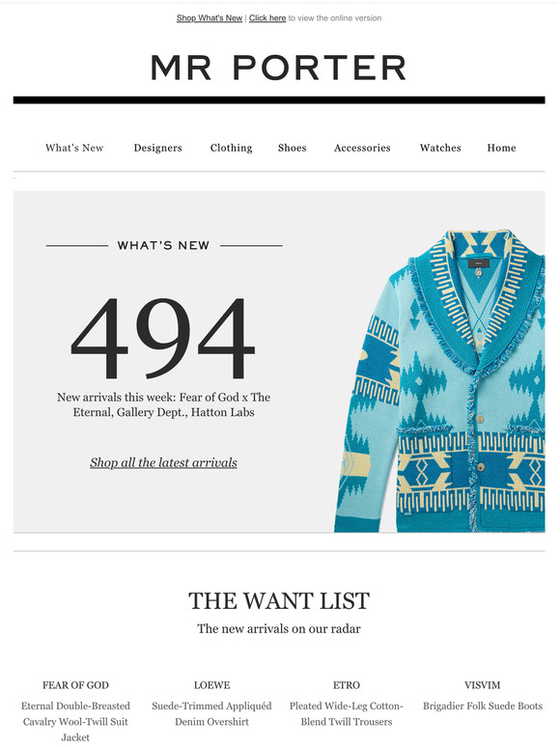Click the large 494 new arrivals number
560x747 pixels.
162,338
